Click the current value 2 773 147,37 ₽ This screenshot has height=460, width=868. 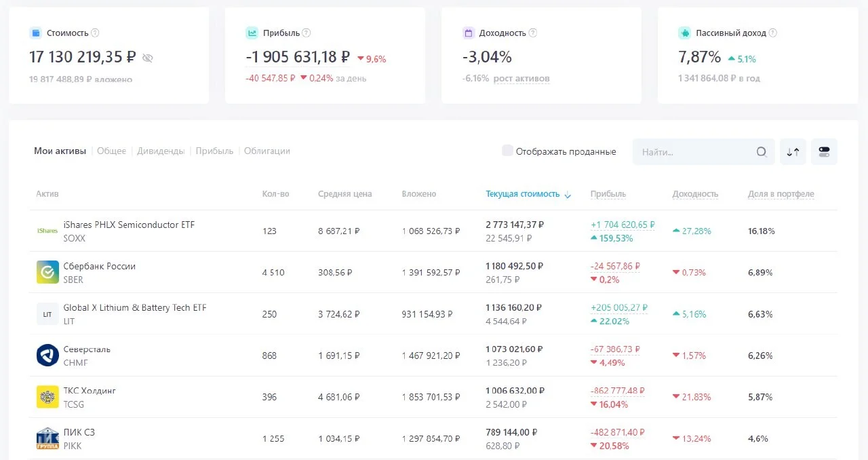point(515,225)
